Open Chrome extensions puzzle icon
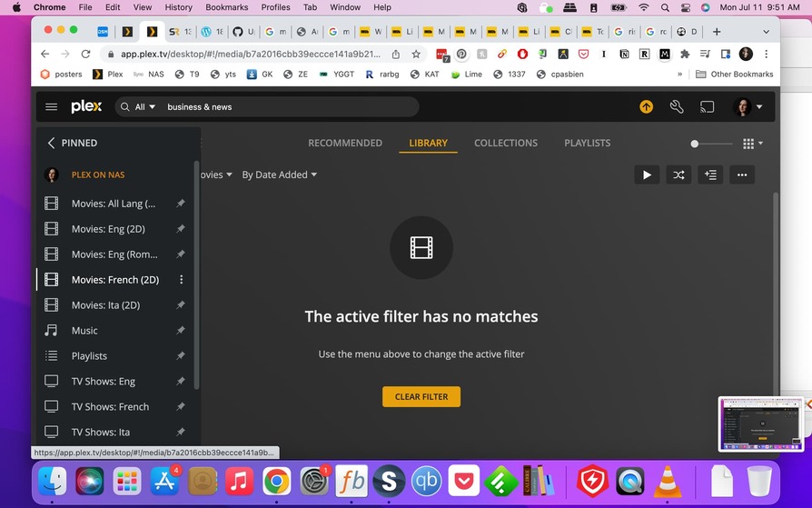The width and height of the screenshot is (812, 508). (x=685, y=54)
